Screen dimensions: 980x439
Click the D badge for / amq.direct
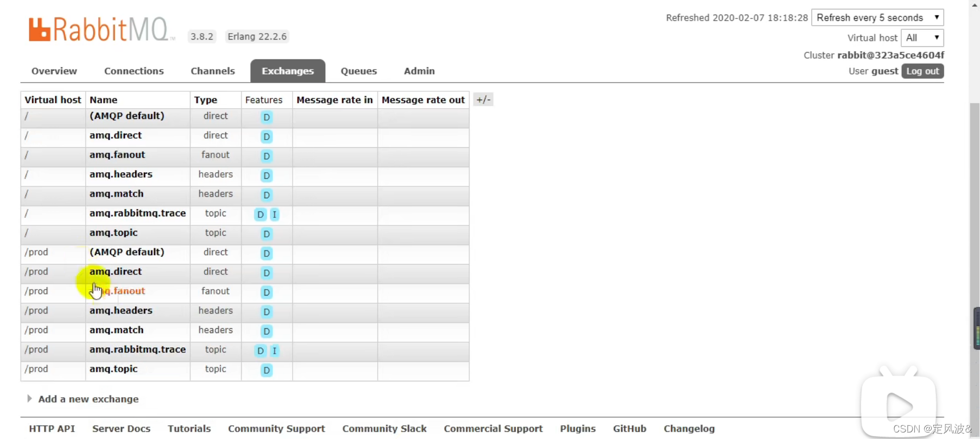267,136
